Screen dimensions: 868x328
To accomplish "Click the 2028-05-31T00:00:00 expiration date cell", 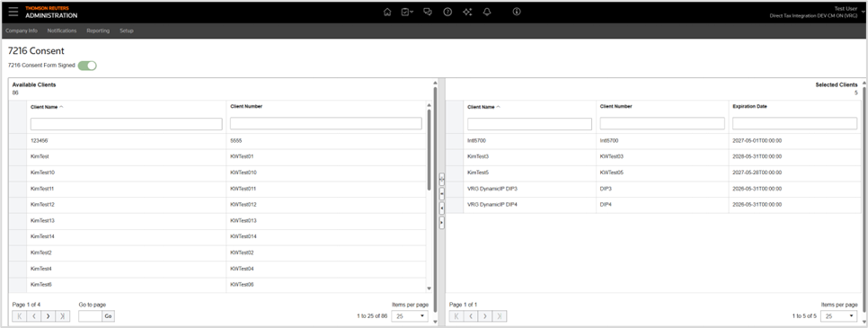I will pyautogui.click(x=795, y=156).
